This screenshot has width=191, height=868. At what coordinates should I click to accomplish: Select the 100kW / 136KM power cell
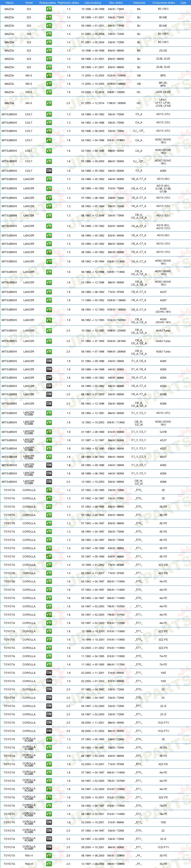pyautogui.click(x=116, y=300)
